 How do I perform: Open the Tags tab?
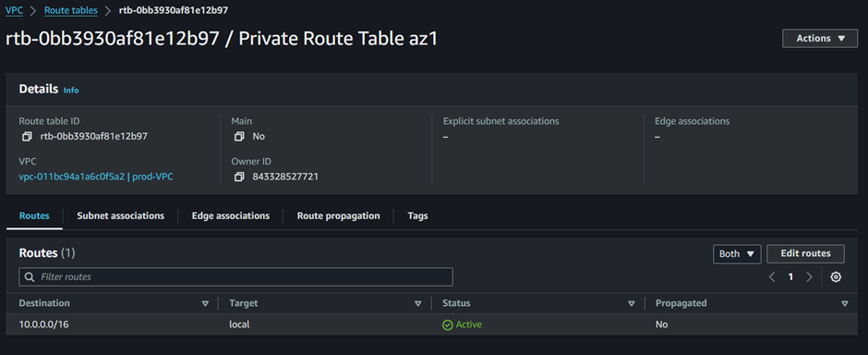click(417, 216)
